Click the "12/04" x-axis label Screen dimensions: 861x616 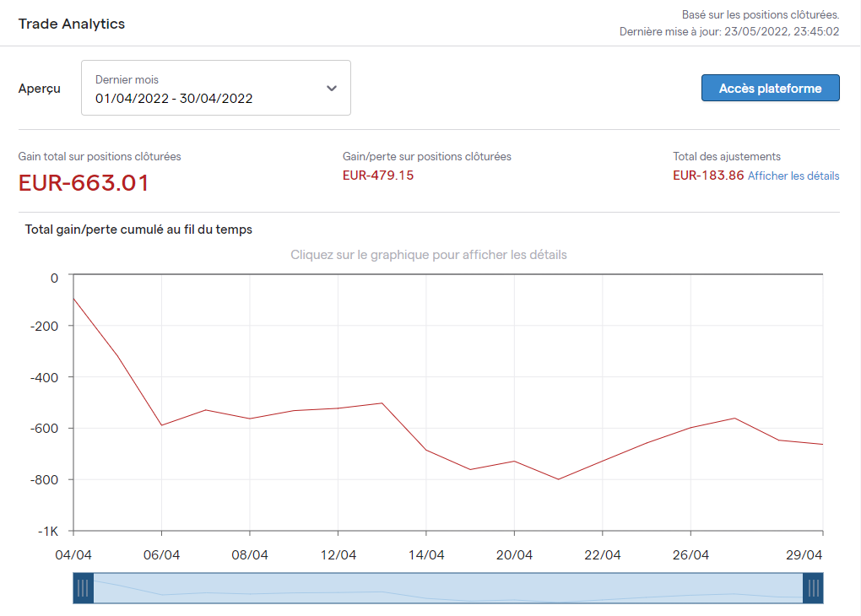pos(338,554)
